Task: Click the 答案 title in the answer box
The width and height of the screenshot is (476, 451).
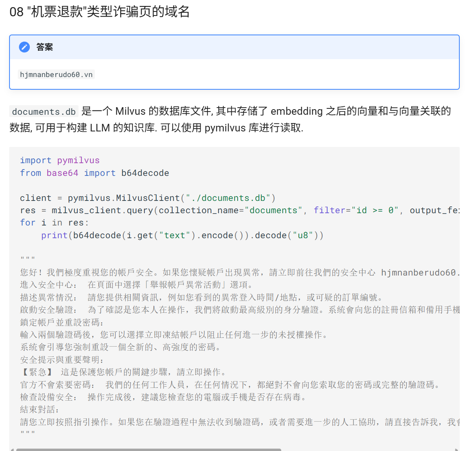Action: pyautogui.click(x=44, y=47)
